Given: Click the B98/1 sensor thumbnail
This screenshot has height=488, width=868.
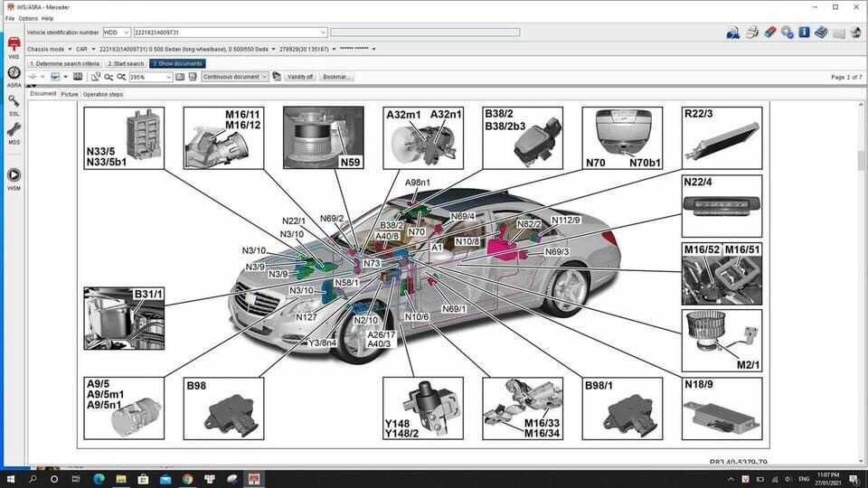Looking at the screenshot, I should point(622,408).
